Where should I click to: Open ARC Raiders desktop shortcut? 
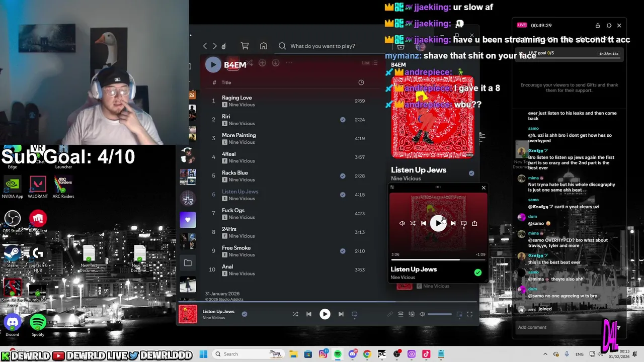click(x=63, y=187)
